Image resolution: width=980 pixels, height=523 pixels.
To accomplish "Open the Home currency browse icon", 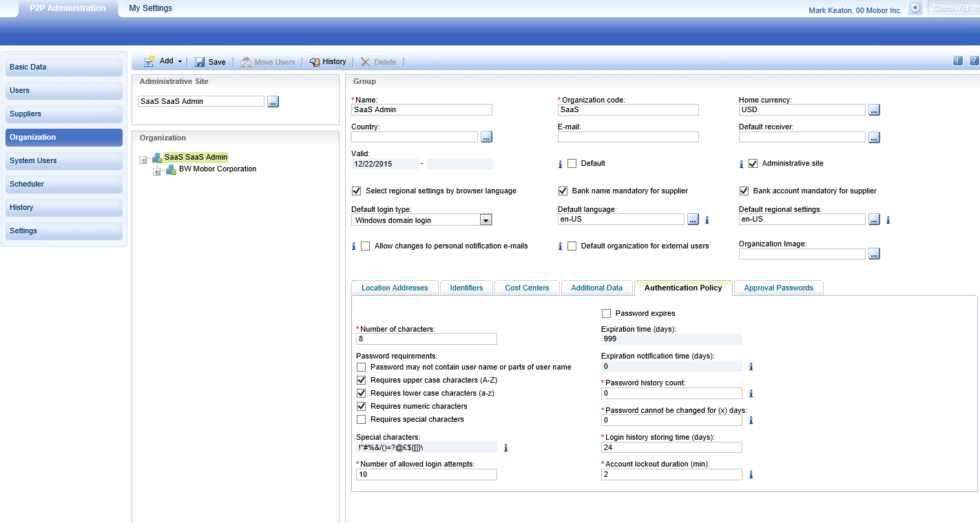I will (x=874, y=109).
